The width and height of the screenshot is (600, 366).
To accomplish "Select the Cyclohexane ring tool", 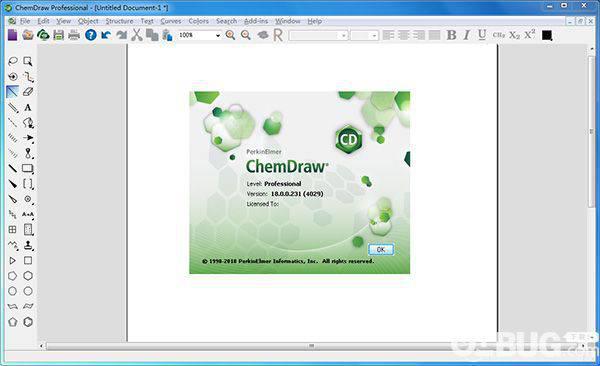I will point(28,276).
